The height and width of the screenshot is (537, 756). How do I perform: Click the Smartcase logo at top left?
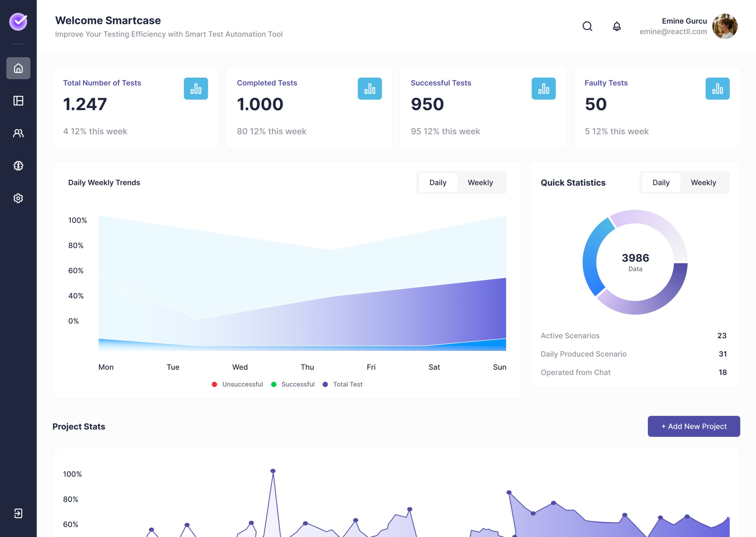coord(18,21)
